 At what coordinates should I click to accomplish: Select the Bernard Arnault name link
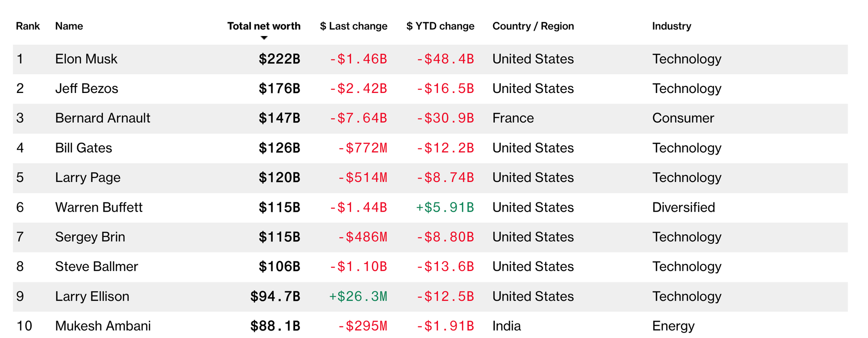[x=102, y=118]
